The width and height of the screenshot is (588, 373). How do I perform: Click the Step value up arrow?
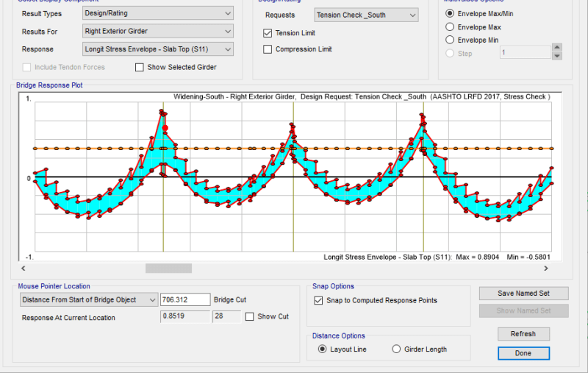coord(557,47)
